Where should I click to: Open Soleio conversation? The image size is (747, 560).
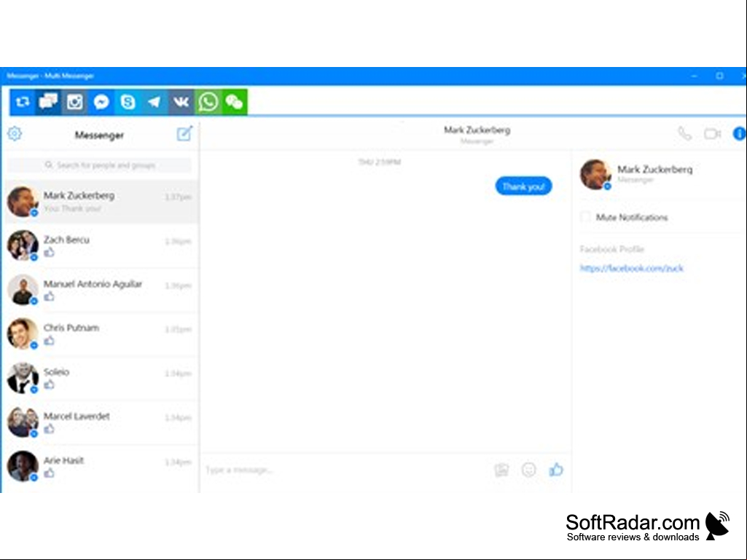point(101,378)
